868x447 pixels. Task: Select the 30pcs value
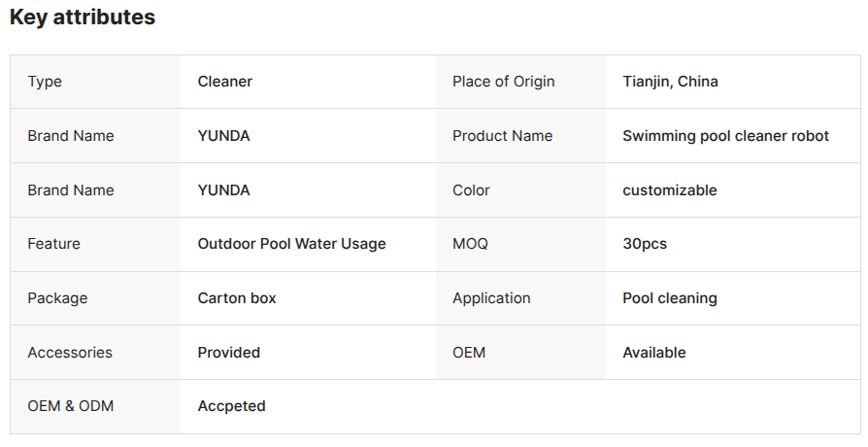[645, 244]
